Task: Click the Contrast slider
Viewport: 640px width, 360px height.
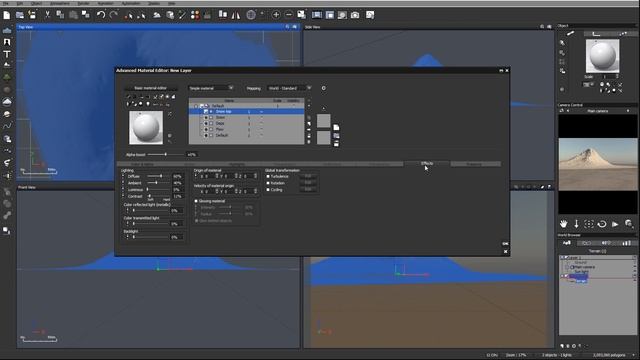Action: point(158,196)
